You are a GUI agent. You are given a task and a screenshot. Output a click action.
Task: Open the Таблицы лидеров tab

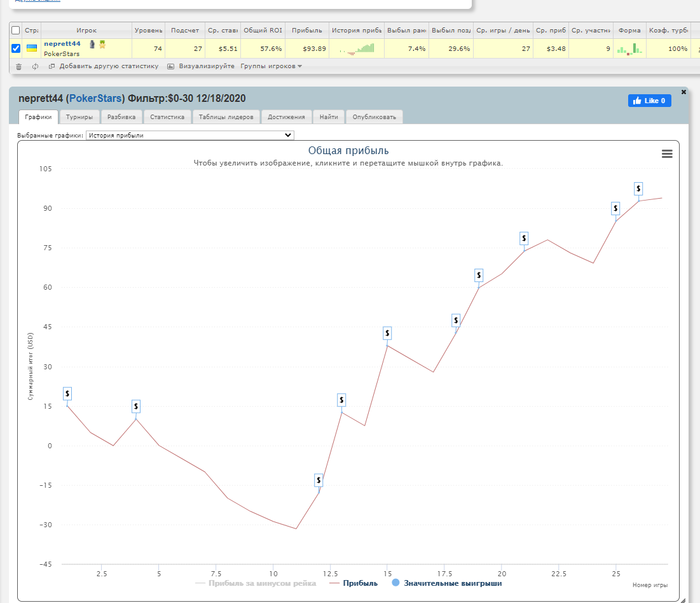coord(226,117)
